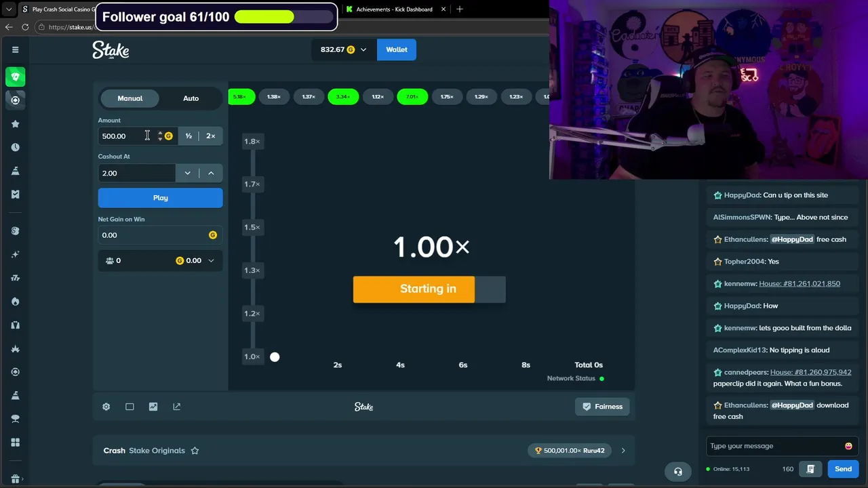Click the Type your message field
The image size is (868, 488).
pyautogui.click(x=774, y=446)
